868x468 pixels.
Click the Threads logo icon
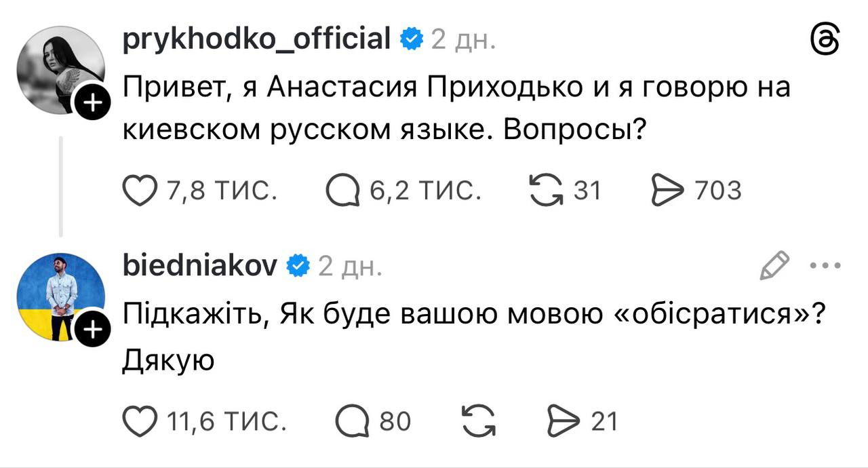pyautogui.click(x=825, y=41)
